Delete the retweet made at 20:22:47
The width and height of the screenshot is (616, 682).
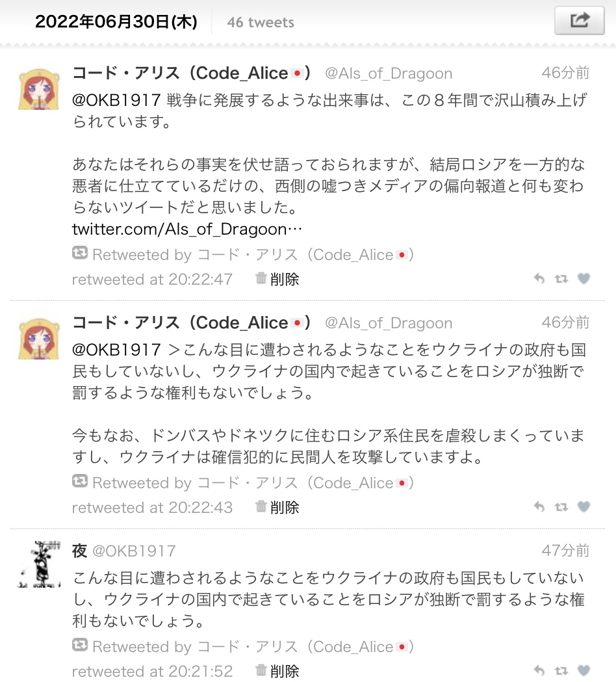click(277, 279)
